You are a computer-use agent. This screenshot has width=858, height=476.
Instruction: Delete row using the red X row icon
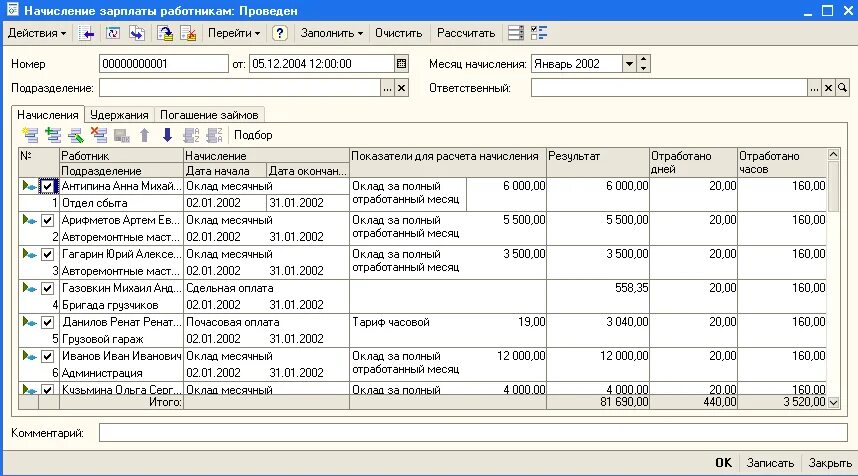click(98, 135)
